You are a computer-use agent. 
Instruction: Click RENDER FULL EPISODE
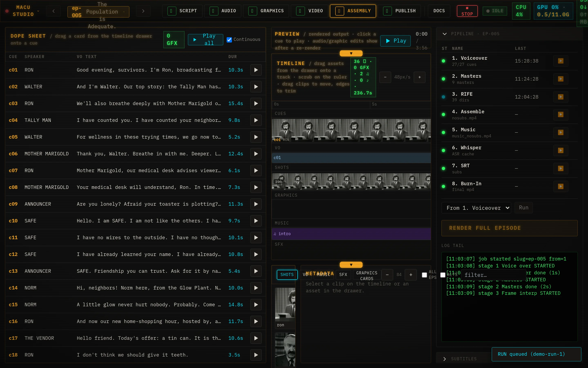pyautogui.click(x=509, y=228)
